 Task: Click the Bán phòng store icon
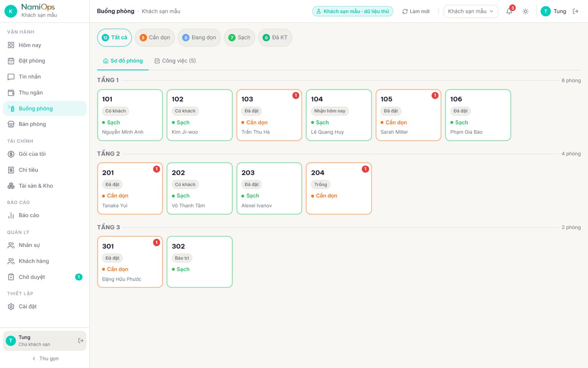(11, 124)
